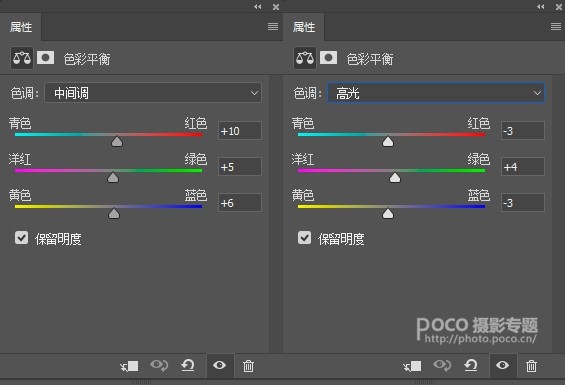Close the right Properties panel

click(x=559, y=6)
